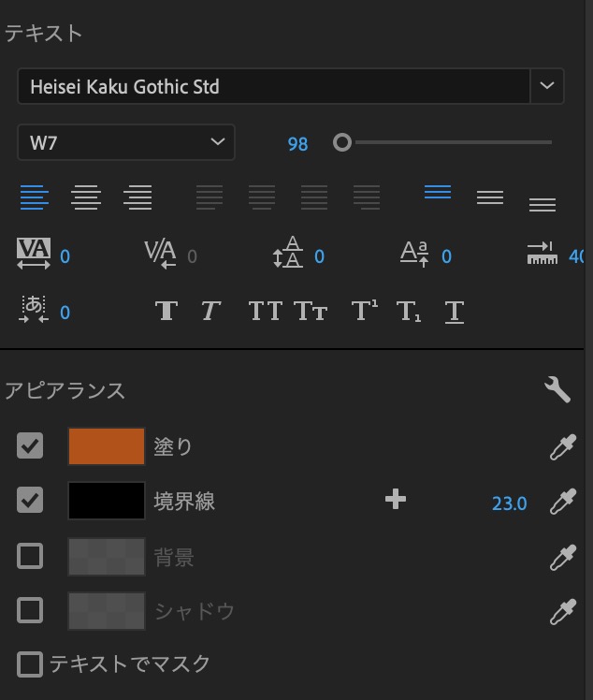Click the right align text icon
The width and height of the screenshot is (593, 700).
pos(137,197)
